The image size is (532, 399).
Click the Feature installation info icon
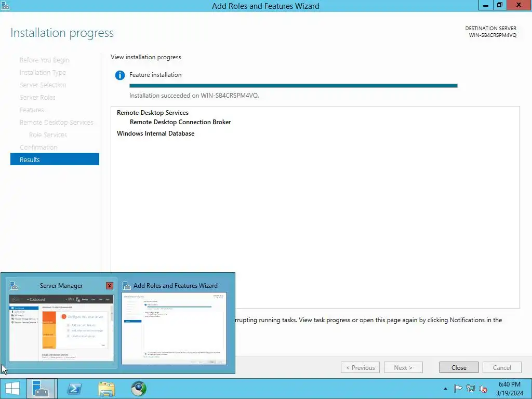(120, 75)
